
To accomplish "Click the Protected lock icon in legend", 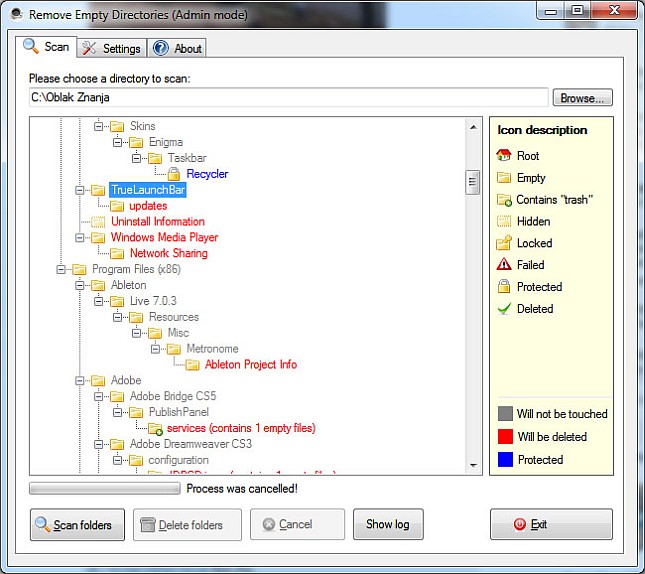I will (504, 287).
